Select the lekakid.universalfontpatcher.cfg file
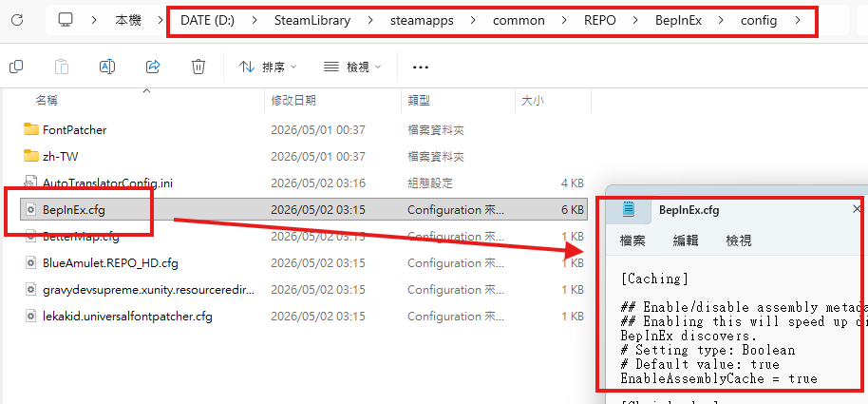The image size is (868, 404). [x=127, y=317]
